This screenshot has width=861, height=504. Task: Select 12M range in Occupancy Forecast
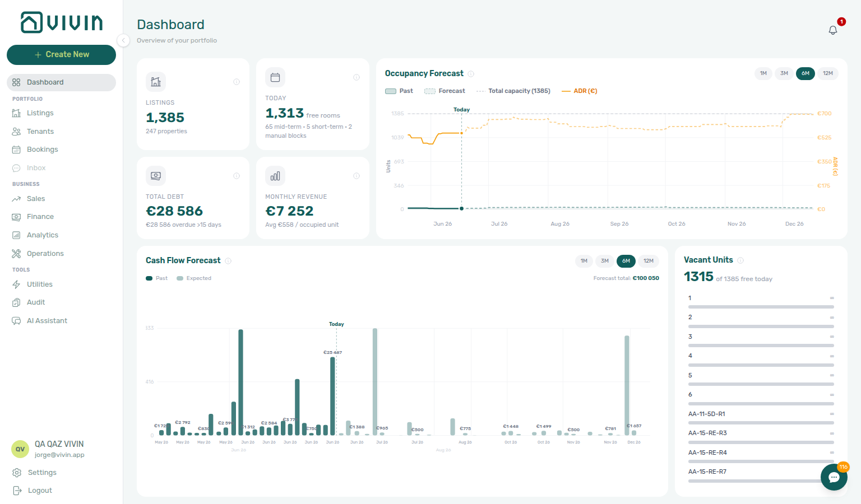point(828,73)
